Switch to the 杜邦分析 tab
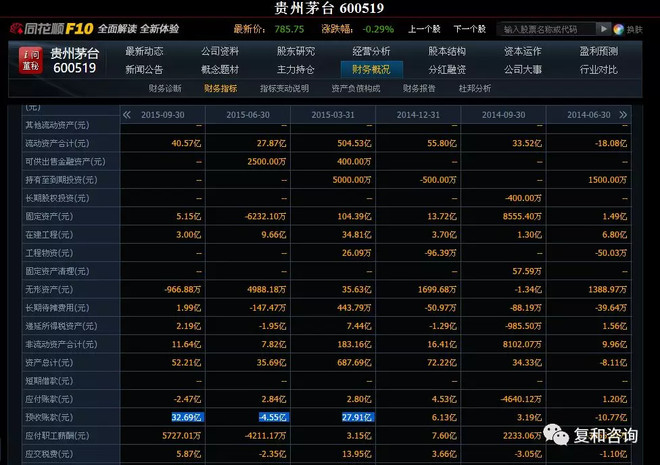Screen dimensions: 660x465 pyautogui.click(x=475, y=88)
